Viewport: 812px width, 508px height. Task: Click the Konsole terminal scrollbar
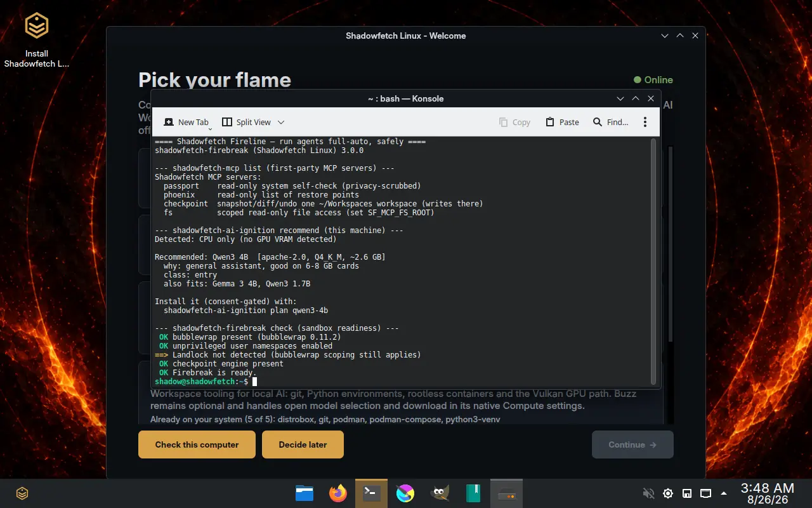tap(654, 262)
